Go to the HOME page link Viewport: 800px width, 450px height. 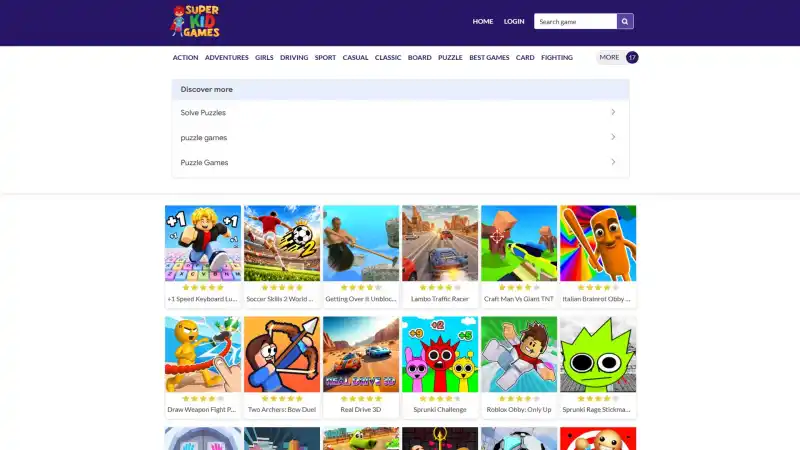pyautogui.click(x=483, y=21)
